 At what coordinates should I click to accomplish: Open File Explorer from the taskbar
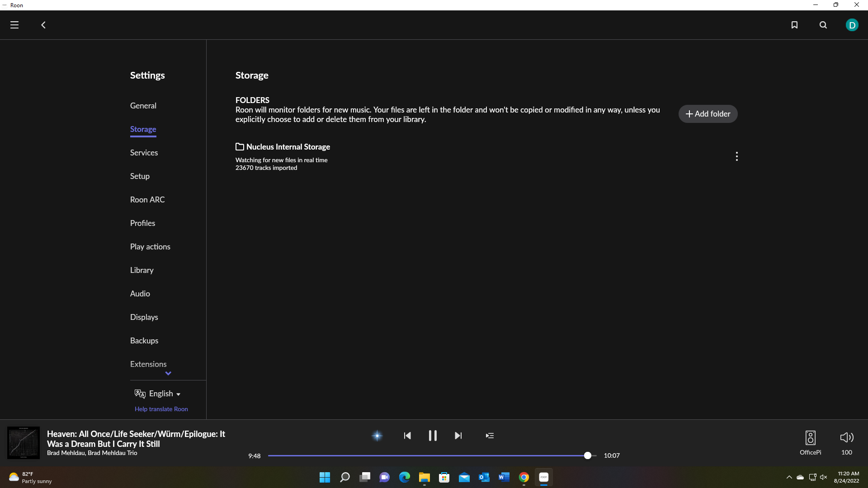point(424,477)
